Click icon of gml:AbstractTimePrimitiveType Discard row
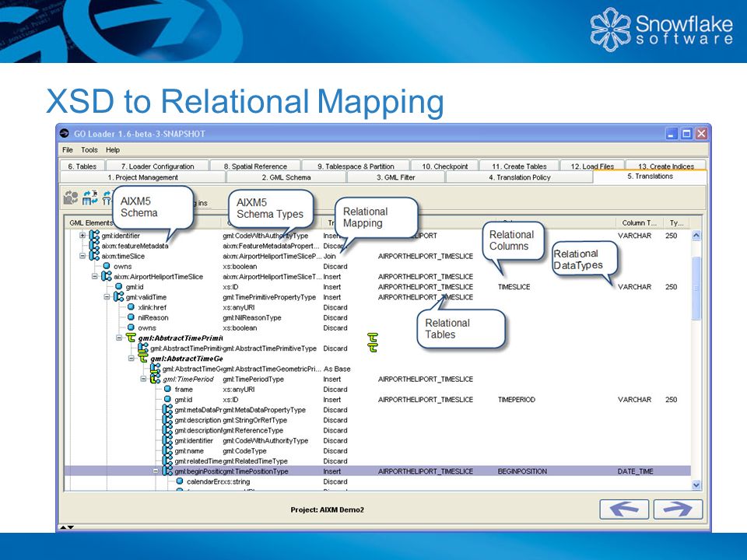The image size is (747, 560). [143, 348]
